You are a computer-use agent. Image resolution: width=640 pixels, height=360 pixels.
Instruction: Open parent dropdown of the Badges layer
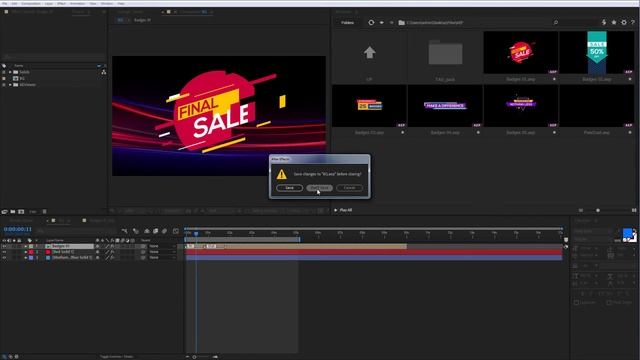click(x=162, y=247)
